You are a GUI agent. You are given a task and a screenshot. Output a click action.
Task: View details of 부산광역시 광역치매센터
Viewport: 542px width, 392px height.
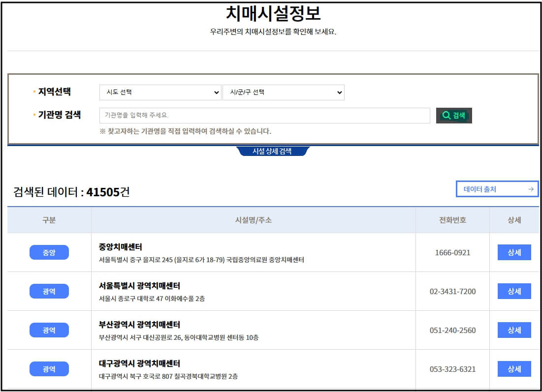tap(514, 330)
